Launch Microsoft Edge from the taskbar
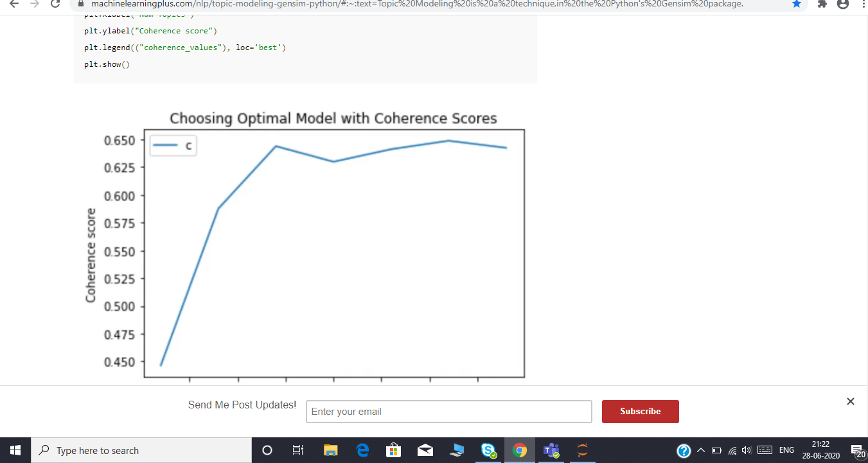 point(362,450)
